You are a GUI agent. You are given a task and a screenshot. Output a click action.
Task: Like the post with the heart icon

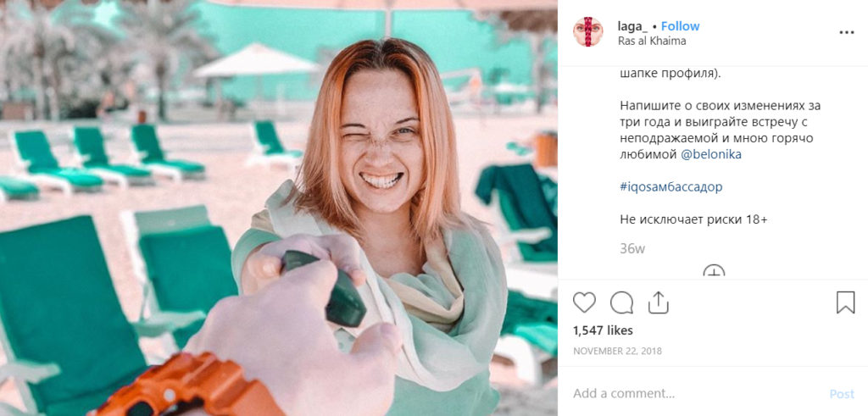tap(584, 302)
